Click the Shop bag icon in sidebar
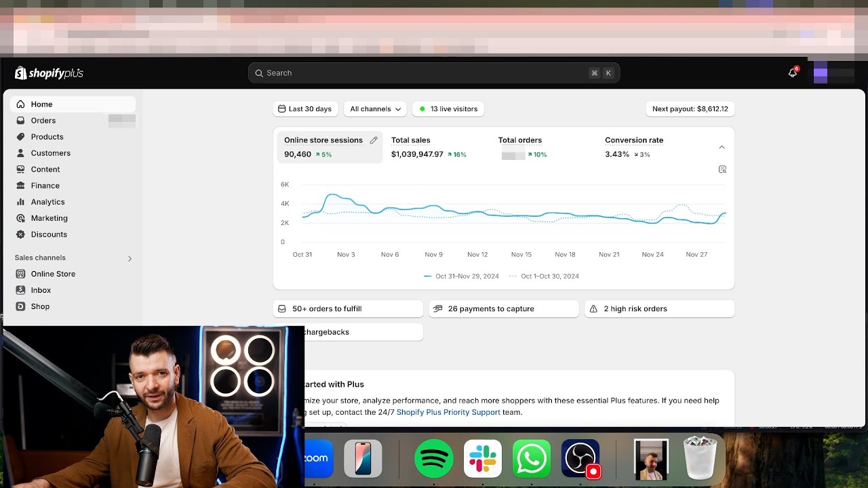 coord(20,306)
